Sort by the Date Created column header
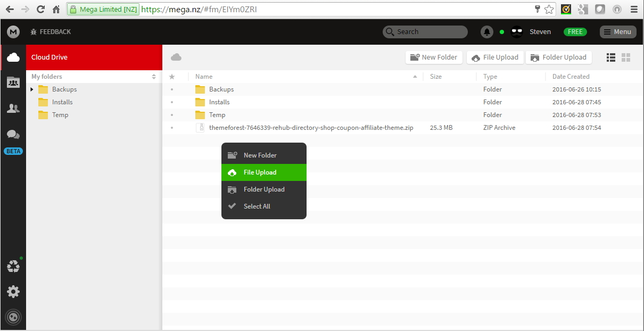The height and width of the screenshot is (331, 644). [x=571, y=77]
